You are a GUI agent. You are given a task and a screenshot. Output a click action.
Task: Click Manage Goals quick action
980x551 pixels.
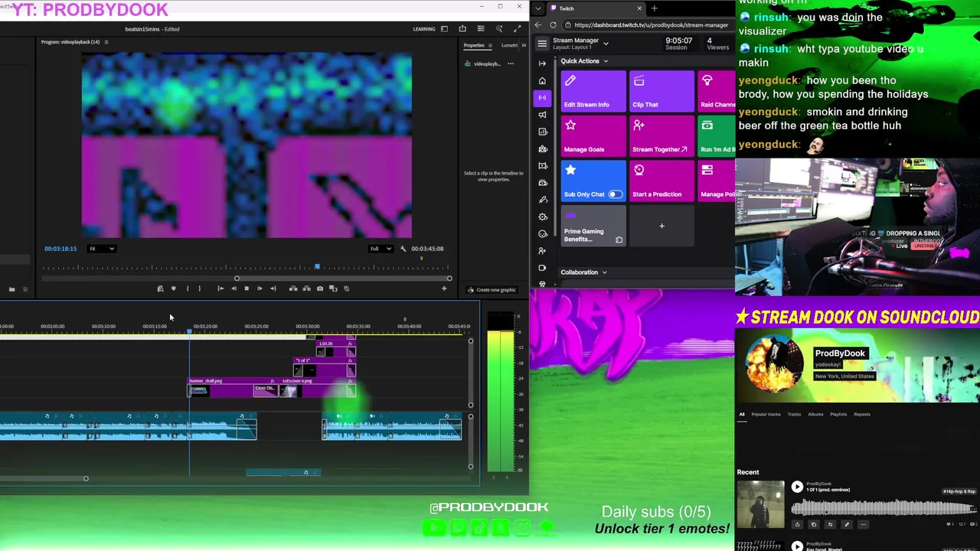[593, 136]
